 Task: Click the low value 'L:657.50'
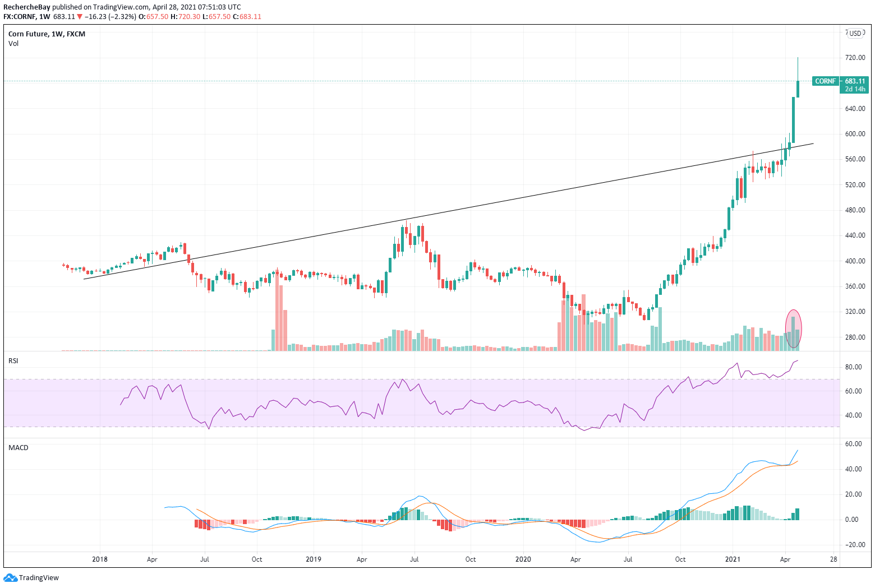pos(216,17)
